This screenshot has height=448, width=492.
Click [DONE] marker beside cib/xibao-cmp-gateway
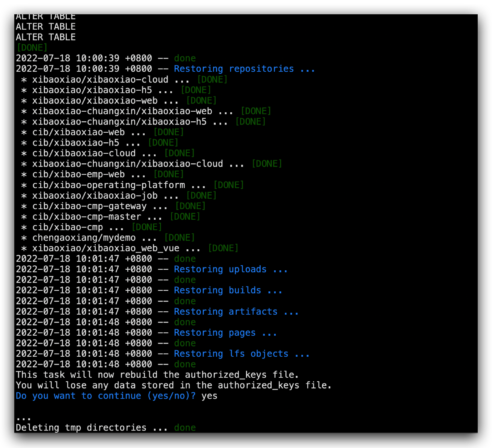(x=191, y=206)
